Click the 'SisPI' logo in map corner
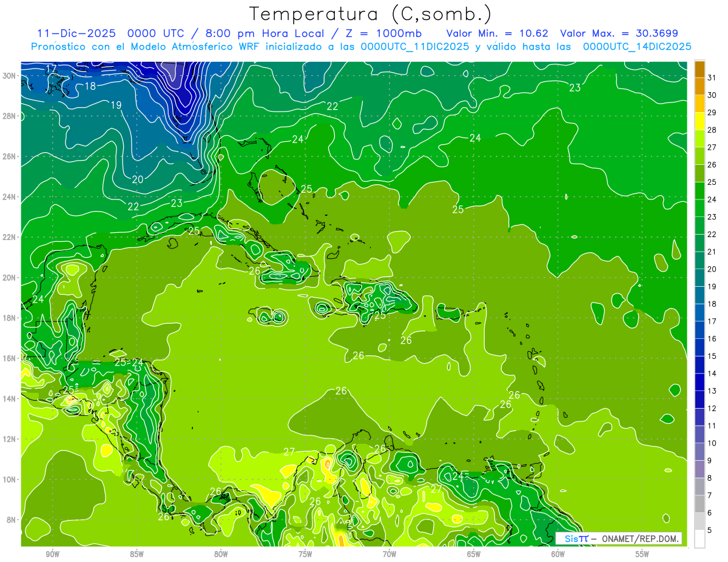 click(x=576, y=538)
